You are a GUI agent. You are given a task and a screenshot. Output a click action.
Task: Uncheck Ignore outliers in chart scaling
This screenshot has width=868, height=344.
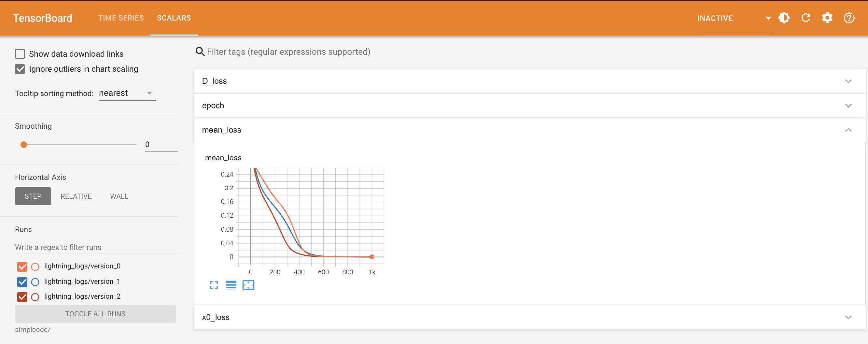pos(20,69)
